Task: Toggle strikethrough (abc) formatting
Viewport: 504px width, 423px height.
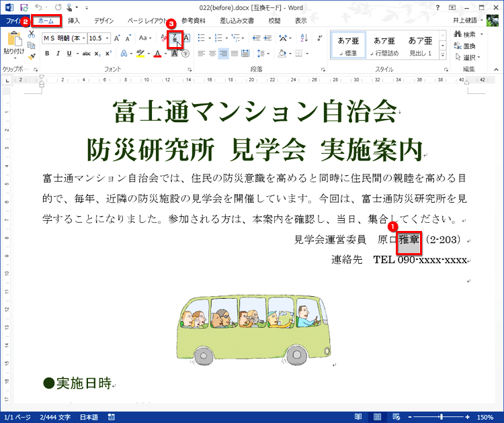Action: click(86, 54)
